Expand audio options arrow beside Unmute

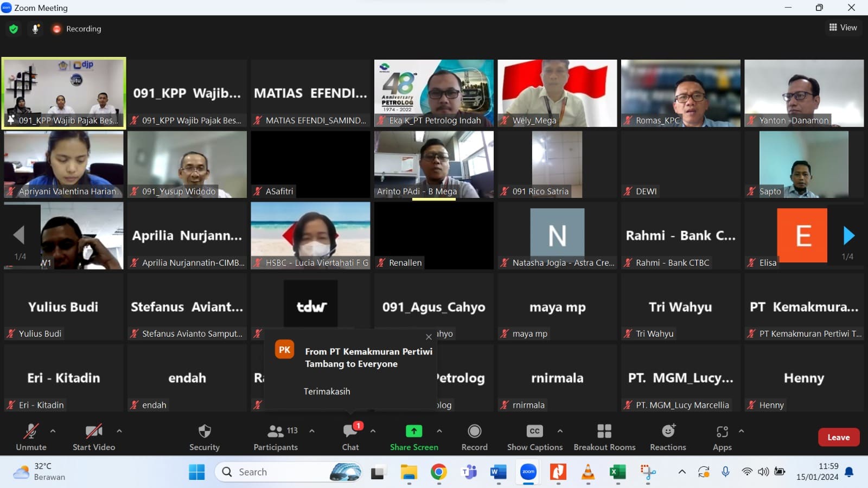[53, 431]
